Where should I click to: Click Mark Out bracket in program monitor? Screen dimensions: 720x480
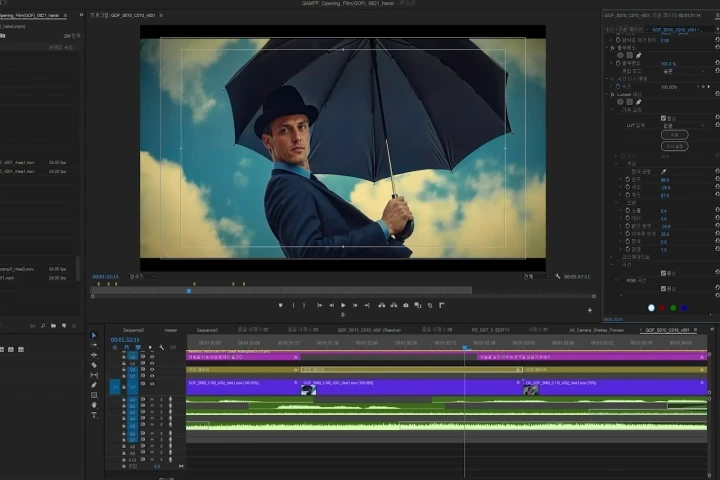pos(304,305)
